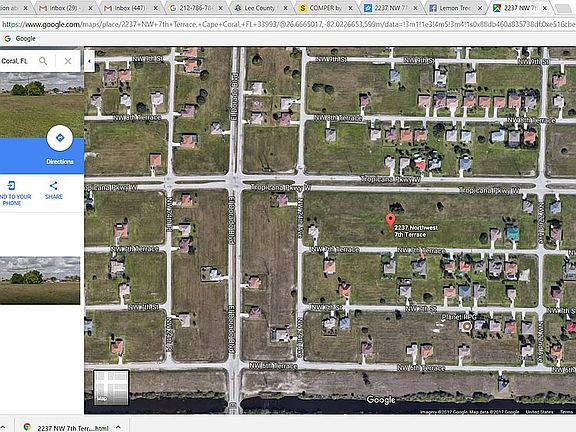Viewport: 576px width, 432px height.
Task: Click the imagery copyright text in map footer
Action: tap(469, 412)
